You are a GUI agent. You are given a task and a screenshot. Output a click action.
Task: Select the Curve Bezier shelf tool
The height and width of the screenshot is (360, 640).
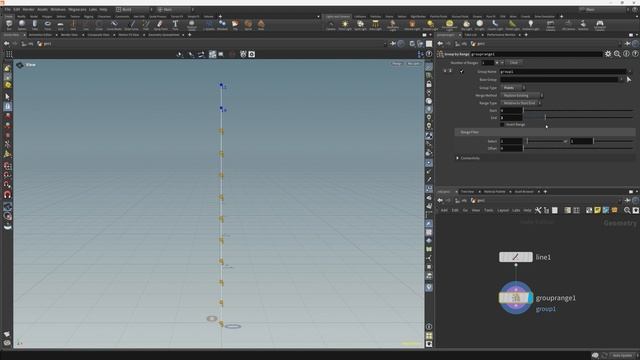click(x=114, y=25)
